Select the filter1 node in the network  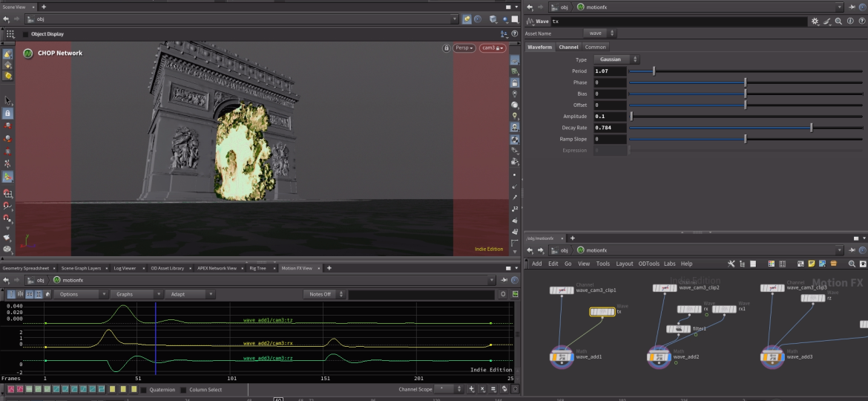(678, 329)
